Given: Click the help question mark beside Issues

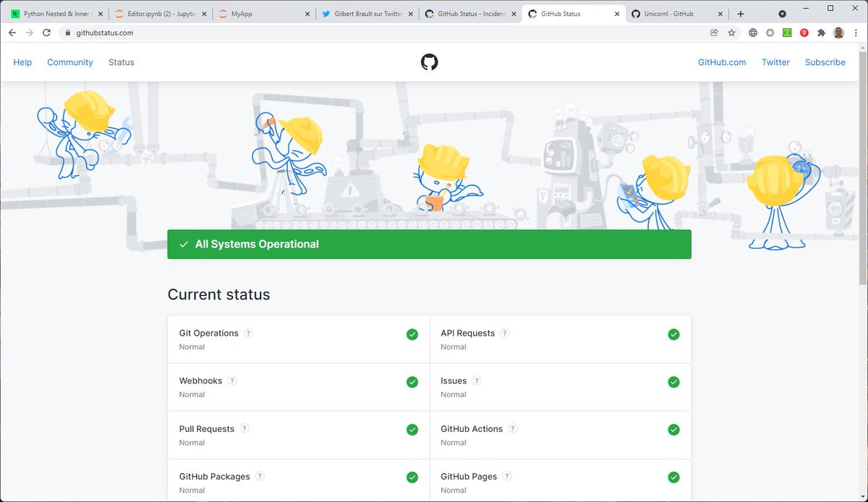Looking at the screenshot, I should coord(477,381).
